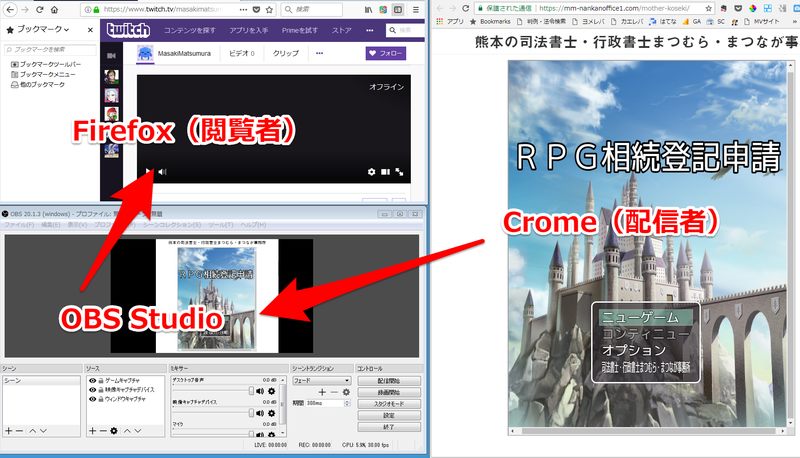Lock the ゲームキャプチャ source
The width and height of the screenshot is (800, 458).
coord(101,380)
